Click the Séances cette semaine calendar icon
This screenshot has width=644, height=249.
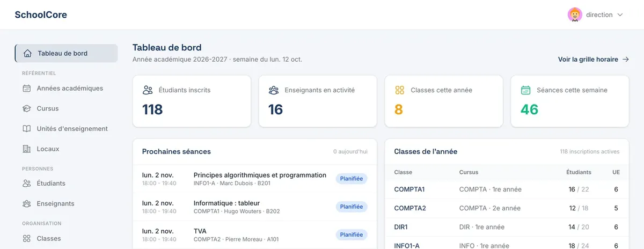tap(526, 90)
